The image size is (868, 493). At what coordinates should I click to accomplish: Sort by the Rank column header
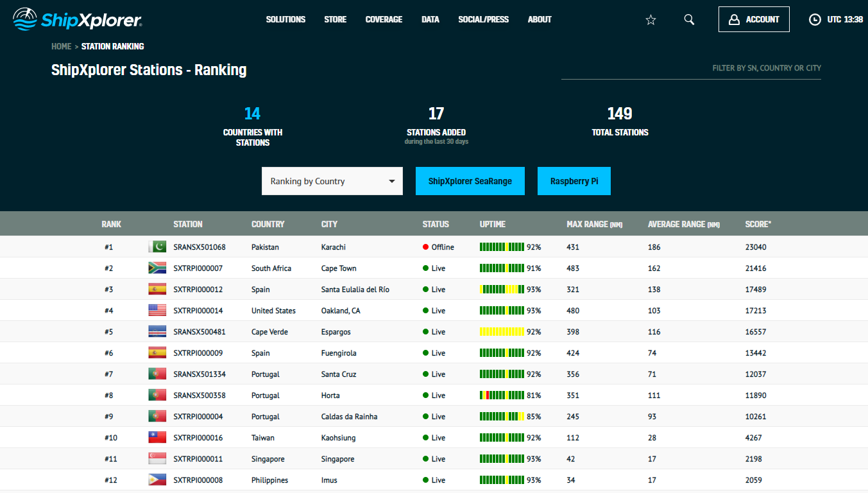coord(112,224)
